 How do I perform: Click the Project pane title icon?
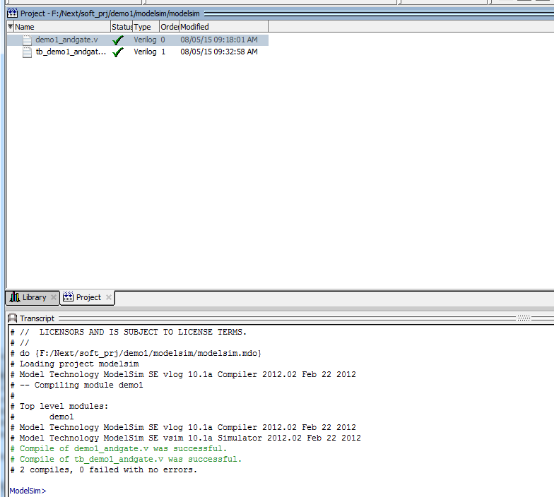pos(12,13)
